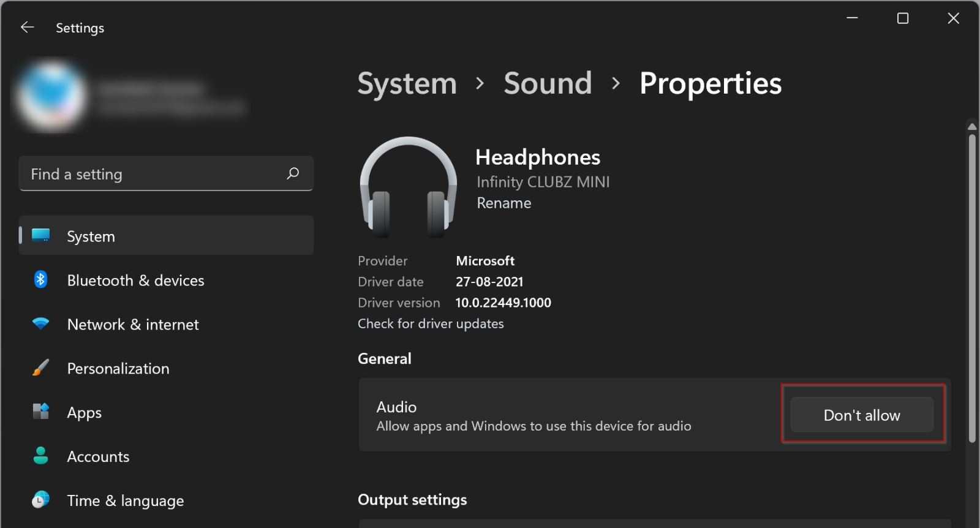This screenshot has height=528, width=980.
Task: Open Apps settings
Action: point(167,412)
